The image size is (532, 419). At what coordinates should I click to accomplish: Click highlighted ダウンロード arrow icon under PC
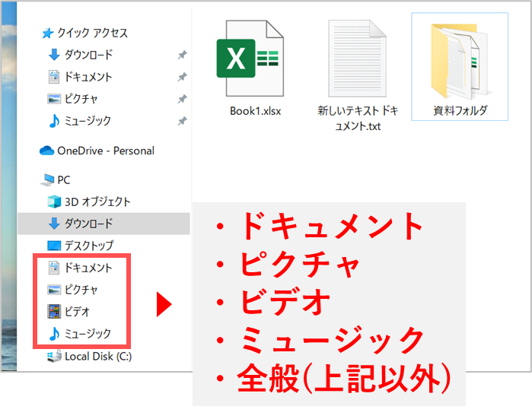(54, 224)
